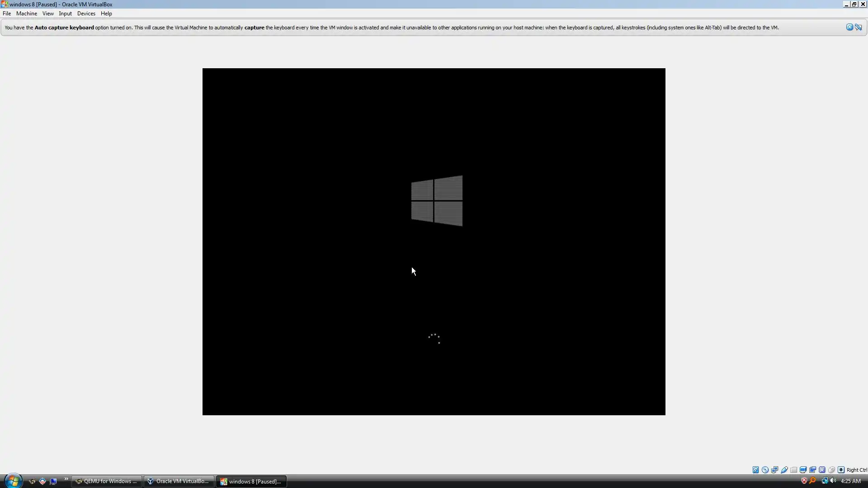Toggle the keyboard capture arrow indicator
Image resolution: width=868 pixels, height=488 pixels.
click(x=841, y=470)
